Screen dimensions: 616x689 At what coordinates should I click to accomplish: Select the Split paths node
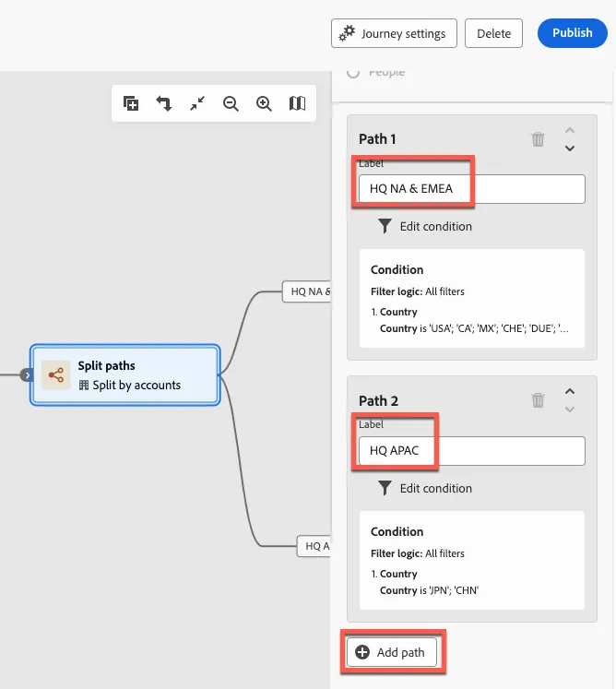click(125, 374)
